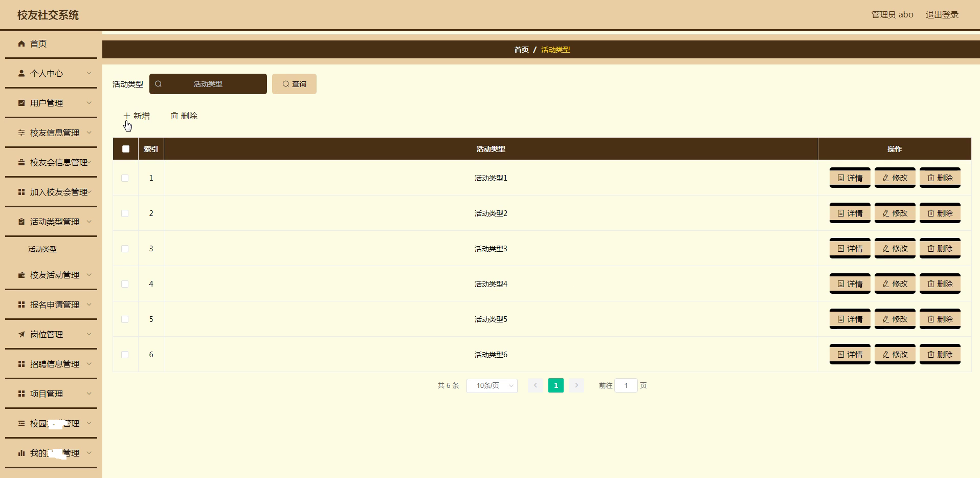980x478 pixels.
Task: Click the 删除 button for 活动类型2
Action: coord(940,213)
